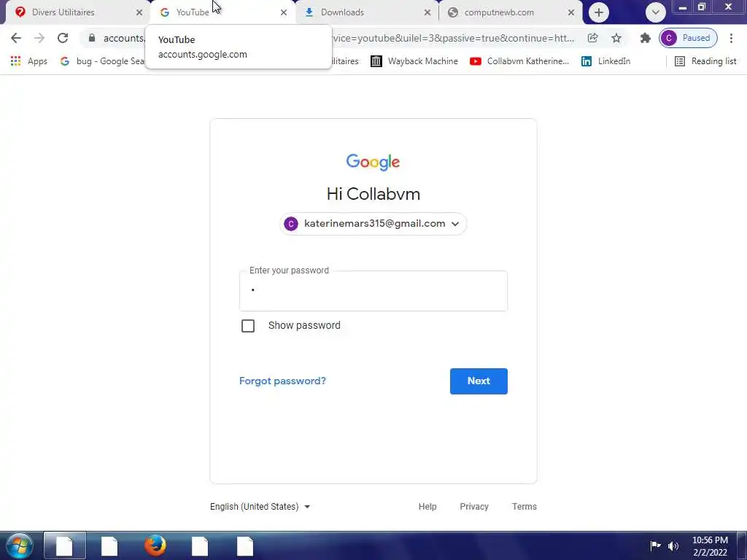Share this page using the share icon

click(x=592, y=38)
